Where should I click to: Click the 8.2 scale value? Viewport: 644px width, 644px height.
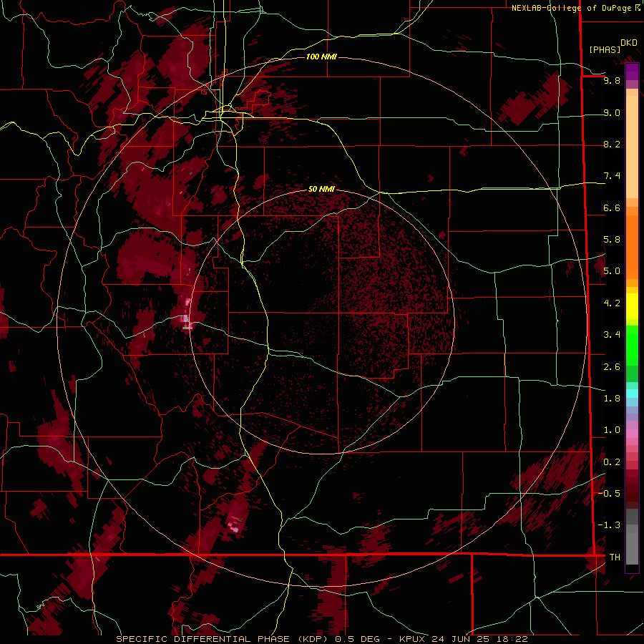point(612,144)
